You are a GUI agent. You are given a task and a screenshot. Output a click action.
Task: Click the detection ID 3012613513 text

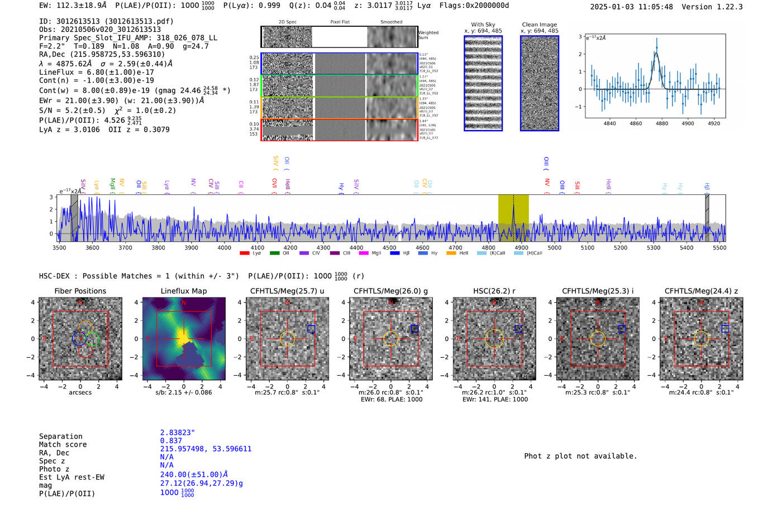(x=106, y=21)
